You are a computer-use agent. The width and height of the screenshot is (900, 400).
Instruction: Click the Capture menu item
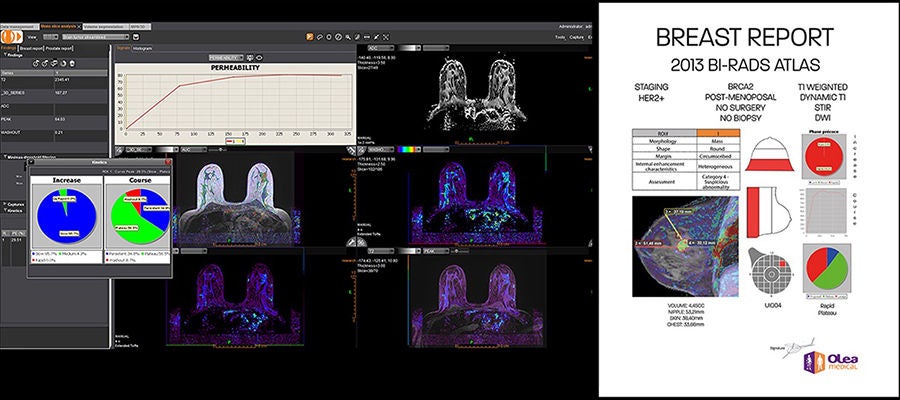[x=576, y=37]
